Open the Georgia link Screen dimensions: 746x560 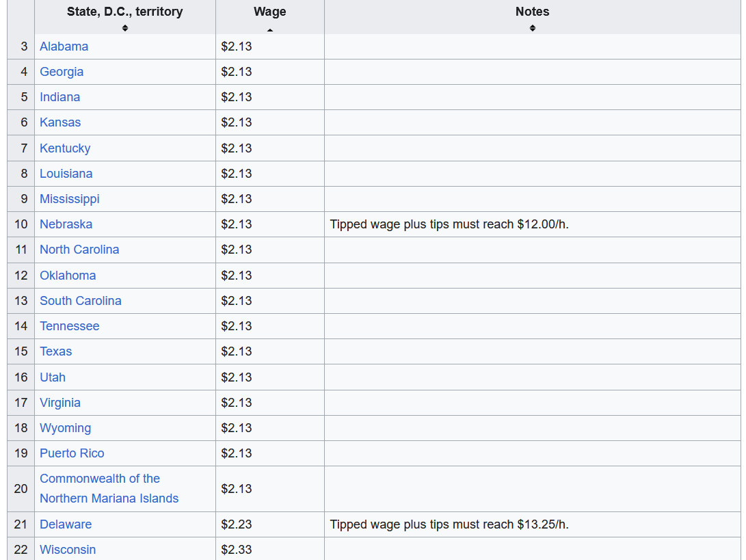(62, 72)
